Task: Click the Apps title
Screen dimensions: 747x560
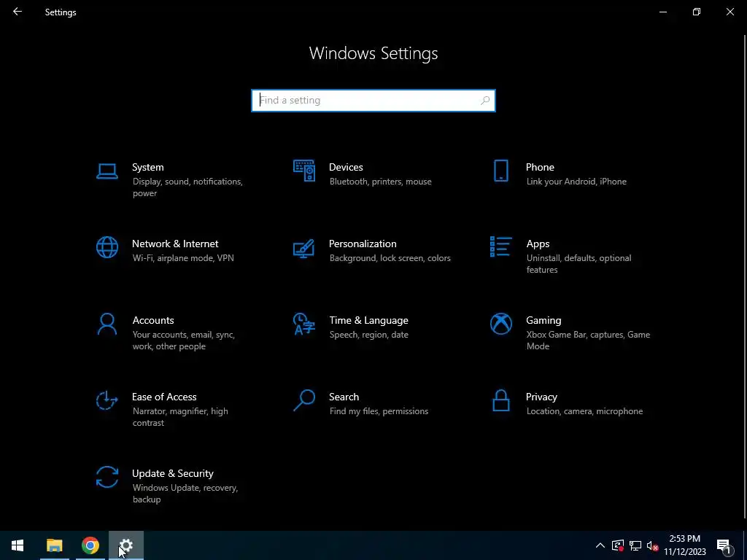Action: [538, 244]
